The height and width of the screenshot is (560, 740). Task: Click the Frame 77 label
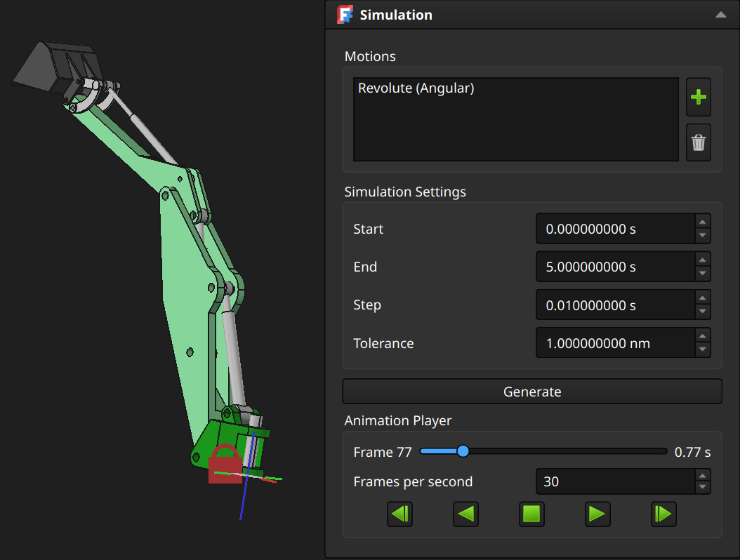click(x=383, y=452)
